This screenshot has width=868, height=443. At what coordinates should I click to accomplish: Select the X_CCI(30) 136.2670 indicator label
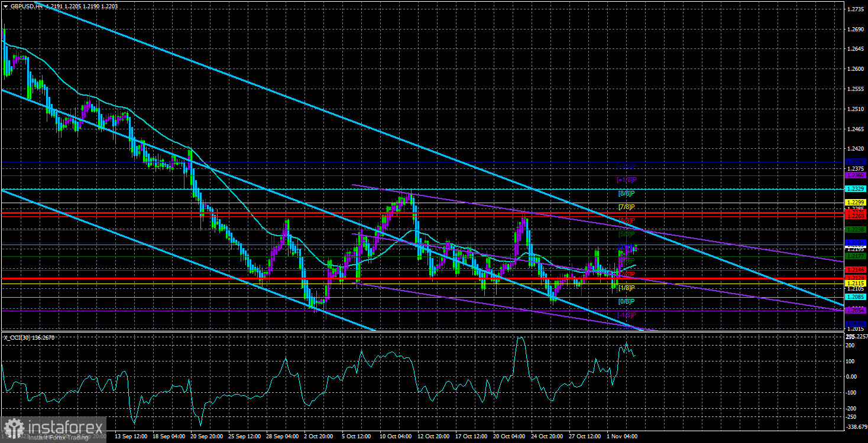(30, 337)
